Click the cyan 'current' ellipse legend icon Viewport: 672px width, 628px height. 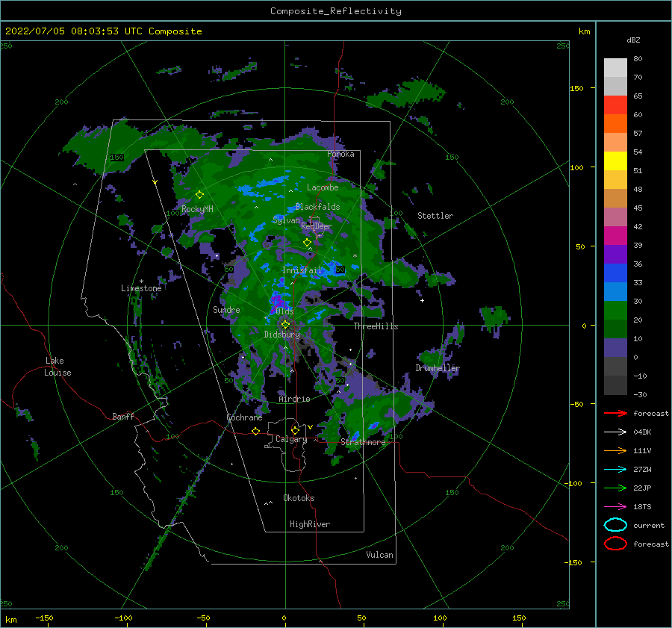tap(615, 525)
